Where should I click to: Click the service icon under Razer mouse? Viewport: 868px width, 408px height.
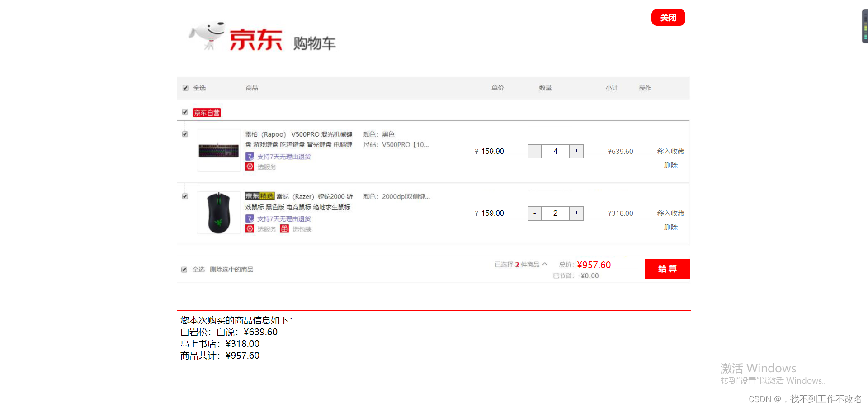(250, 229)
